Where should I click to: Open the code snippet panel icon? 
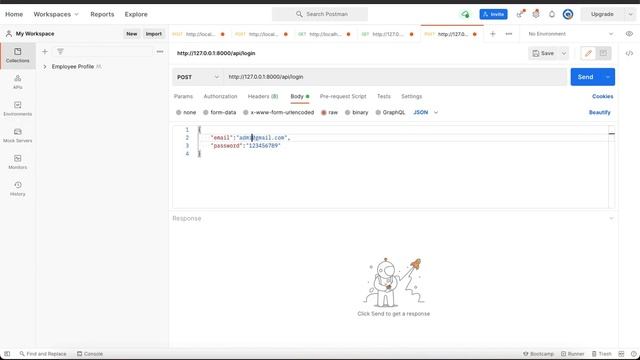[x=629, y=53]
